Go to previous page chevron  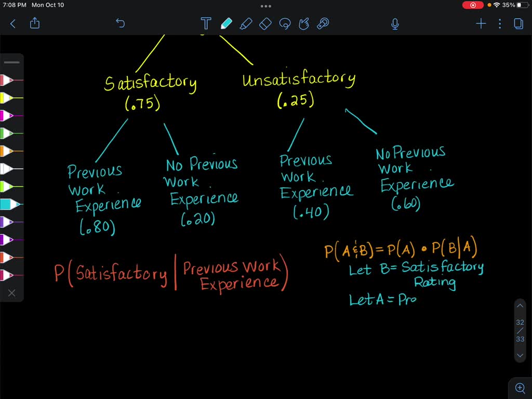520,305
